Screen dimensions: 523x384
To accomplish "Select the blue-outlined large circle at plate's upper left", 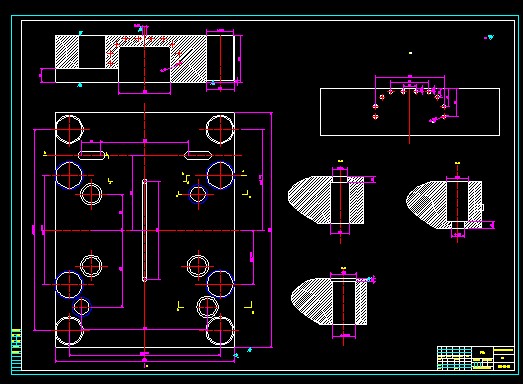I will point(69,175).
